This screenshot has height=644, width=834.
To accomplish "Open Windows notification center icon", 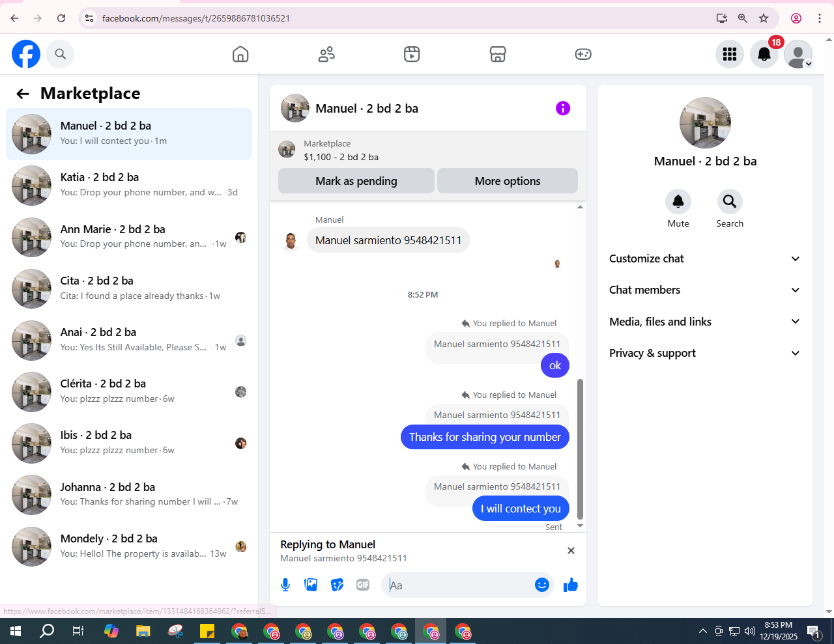I will point(814,631).
